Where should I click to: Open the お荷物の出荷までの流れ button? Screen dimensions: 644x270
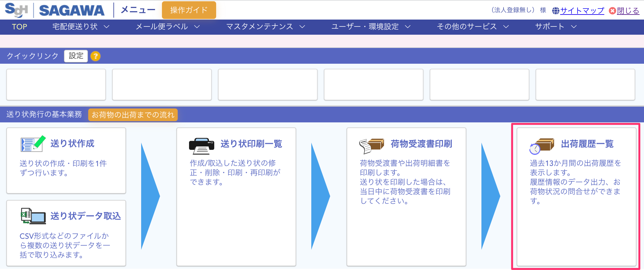(133, 115)
